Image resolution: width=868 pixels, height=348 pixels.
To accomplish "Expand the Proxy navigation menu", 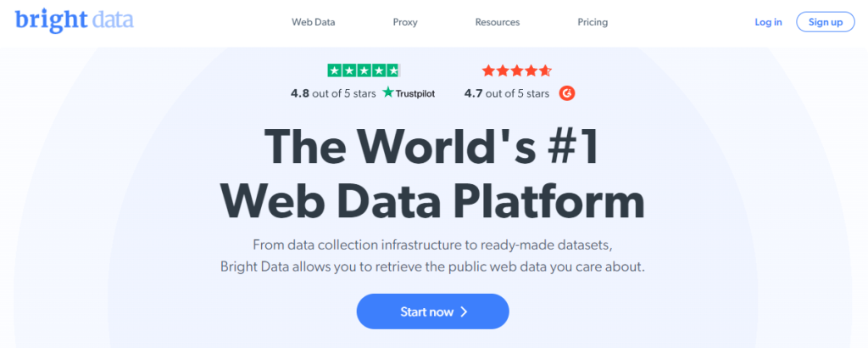I will (x=406, y=22).
